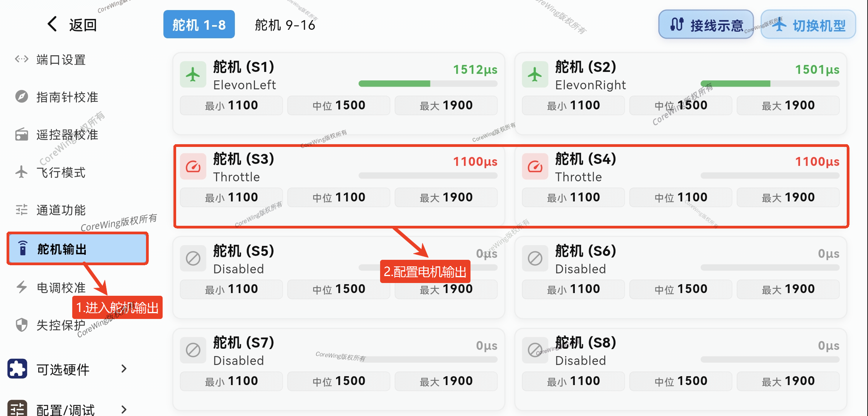
Task: Select the 舵机 1-8 tab
Action: [x=199, y=25]
